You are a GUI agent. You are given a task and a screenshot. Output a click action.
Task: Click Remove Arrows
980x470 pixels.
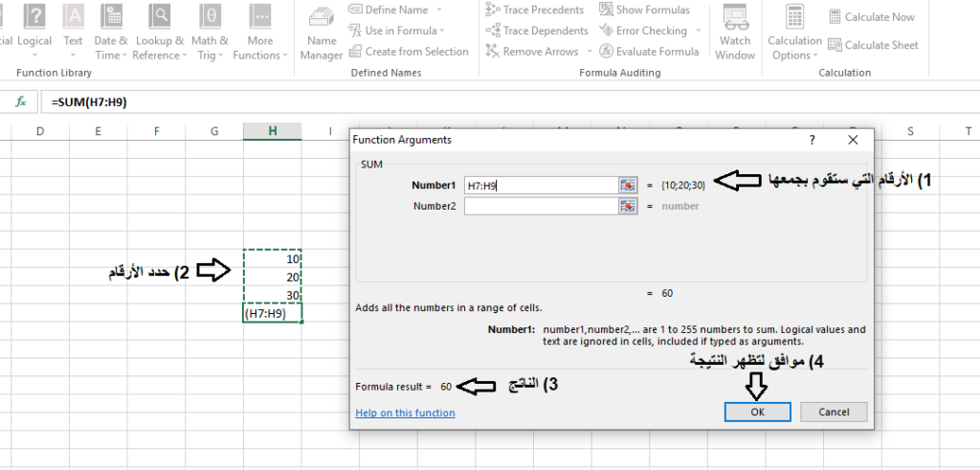[x=532, y=52]
